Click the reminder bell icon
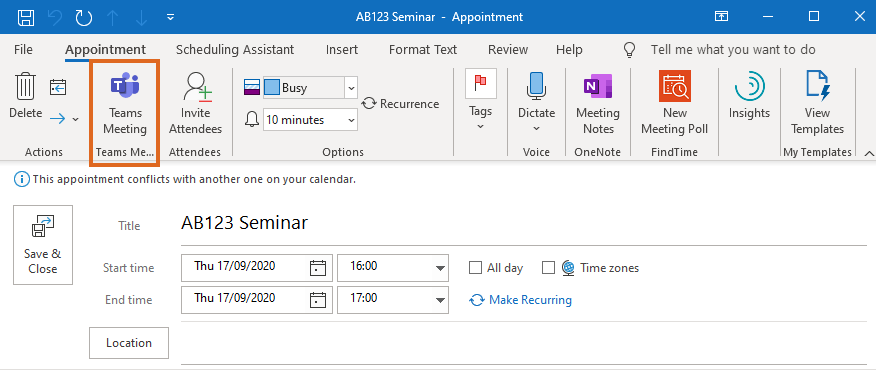Viewport: 876px width, 377px height. coord(252,119)
